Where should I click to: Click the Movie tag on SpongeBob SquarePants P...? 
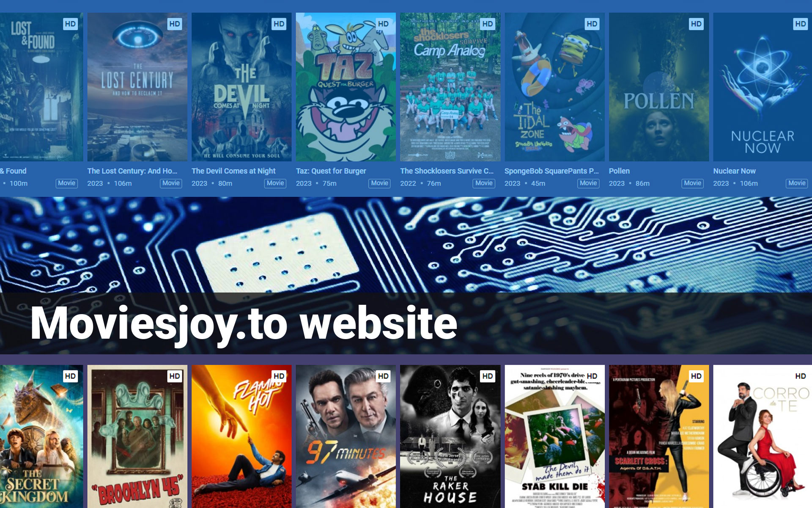click(x=587, y=183)
